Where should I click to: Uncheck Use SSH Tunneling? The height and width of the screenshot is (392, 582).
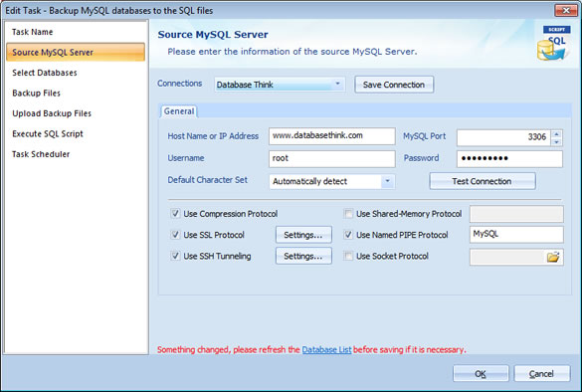pos(175,256)
